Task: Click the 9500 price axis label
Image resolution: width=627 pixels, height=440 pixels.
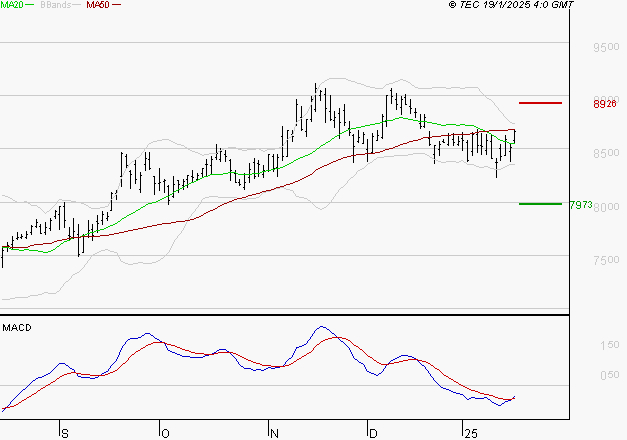Action: tap(606, 47)
